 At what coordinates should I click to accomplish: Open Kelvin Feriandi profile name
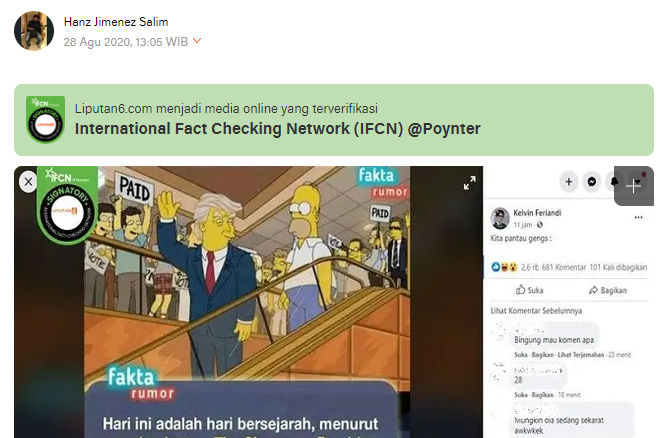(537, 213)
